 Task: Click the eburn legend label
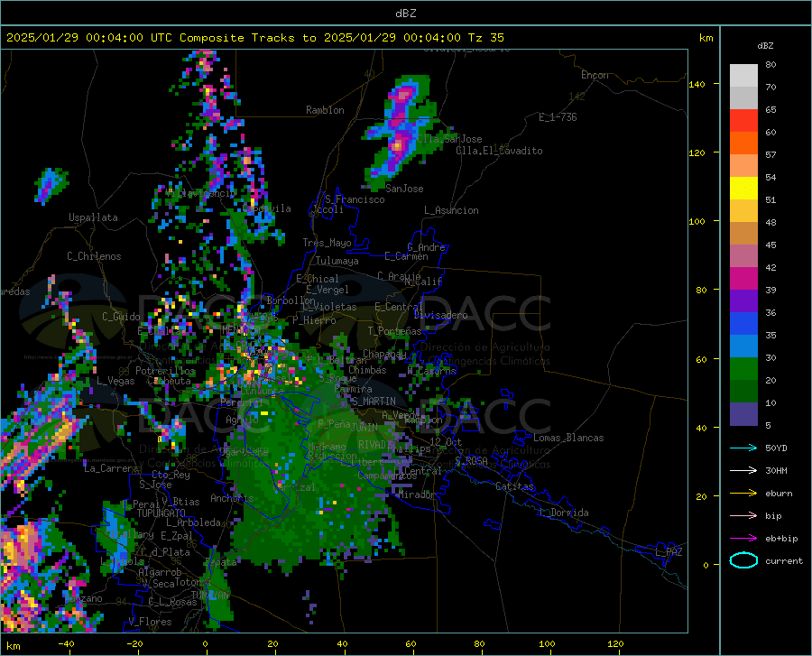pyautogui.click(x=779, y=493)
